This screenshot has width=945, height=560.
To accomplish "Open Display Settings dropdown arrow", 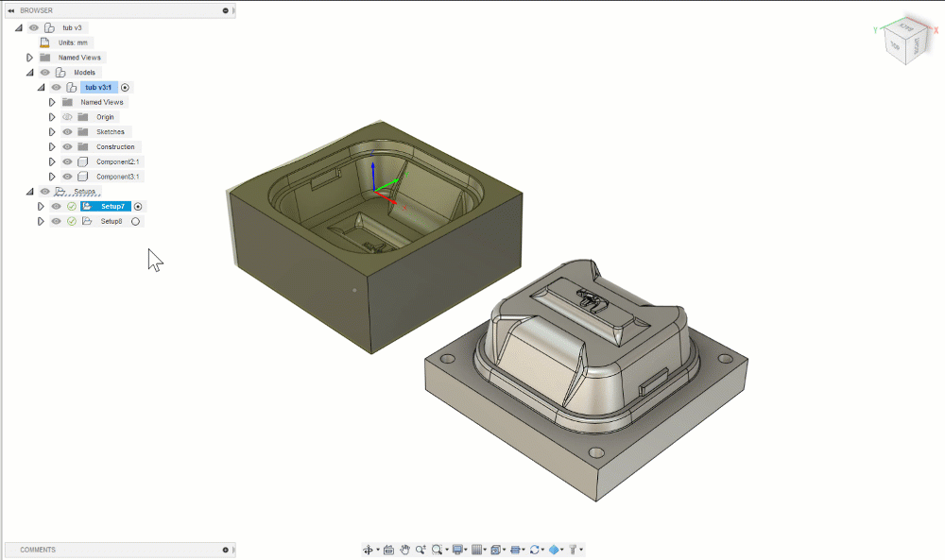I will [x=466, y=550].
